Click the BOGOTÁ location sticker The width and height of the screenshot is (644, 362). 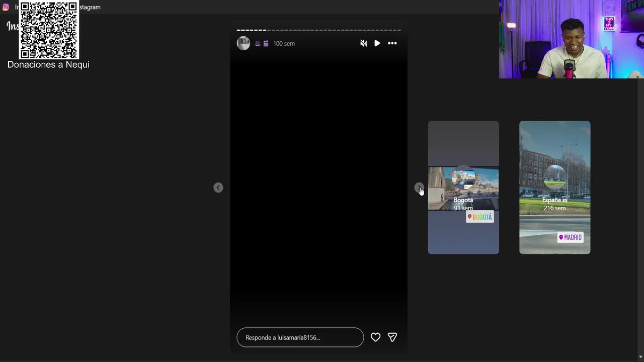[x=479, y=217]
